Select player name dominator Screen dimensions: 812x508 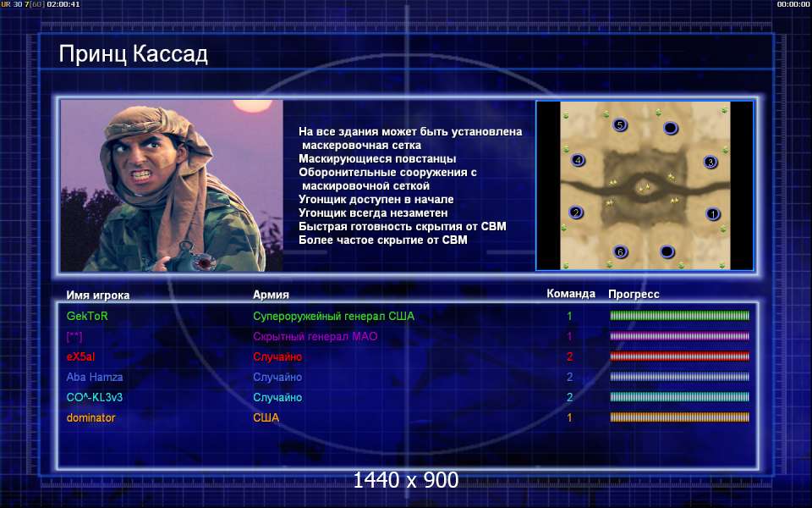tap(91, 417)
